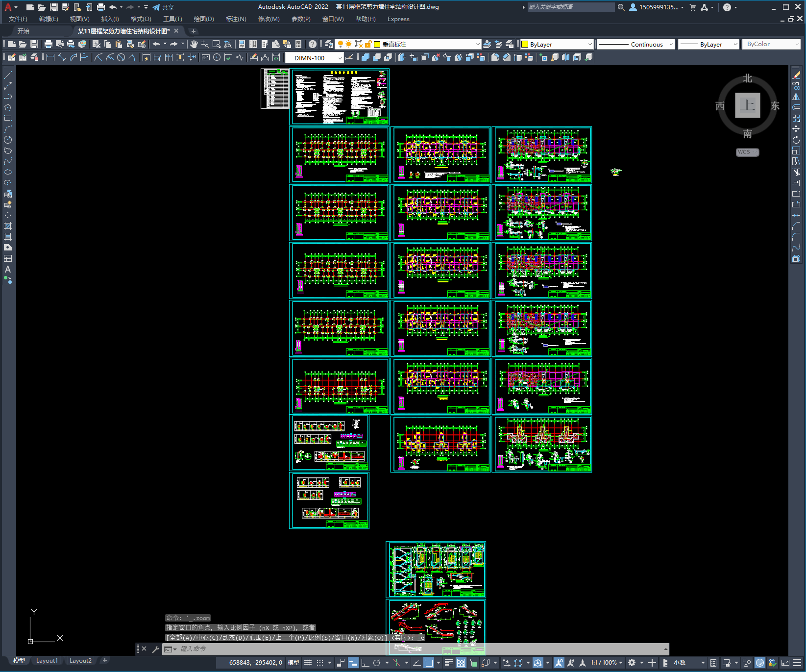806x672 pixels.
Task: Select the Polygon draw tool
Action: pos(8,107)
